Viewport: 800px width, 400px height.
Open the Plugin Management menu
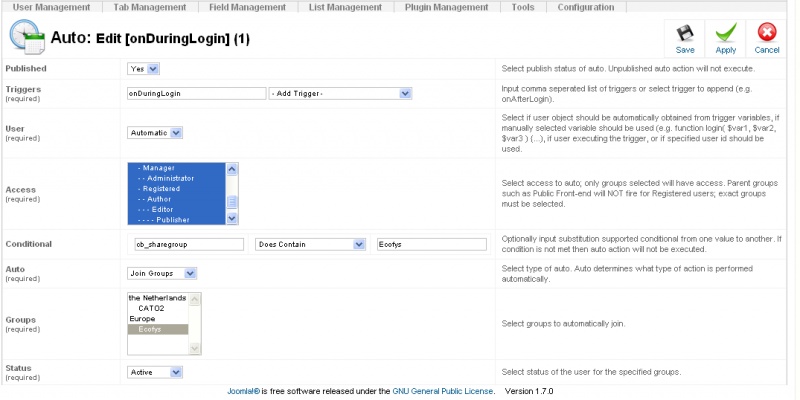coord(446,7)
